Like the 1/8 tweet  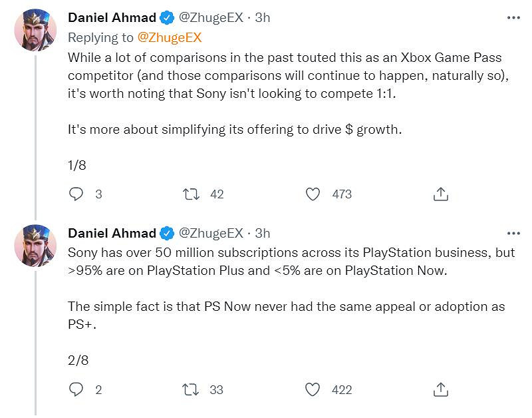tap(313, 194)
